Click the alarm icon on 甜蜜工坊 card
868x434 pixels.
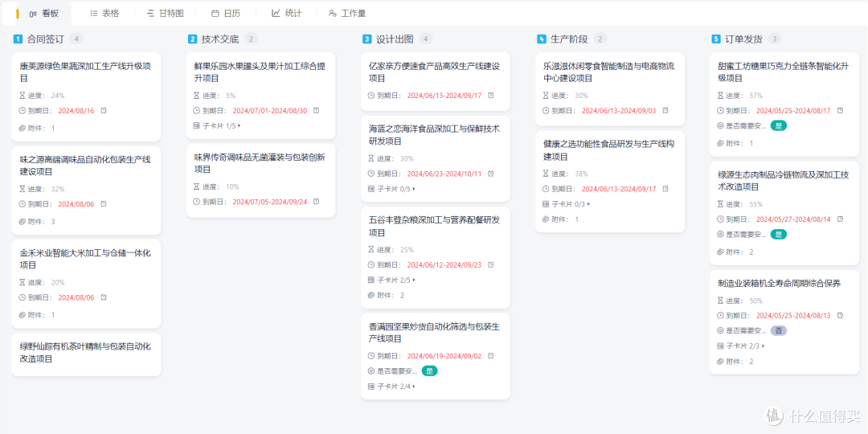[x=840, y=111]
